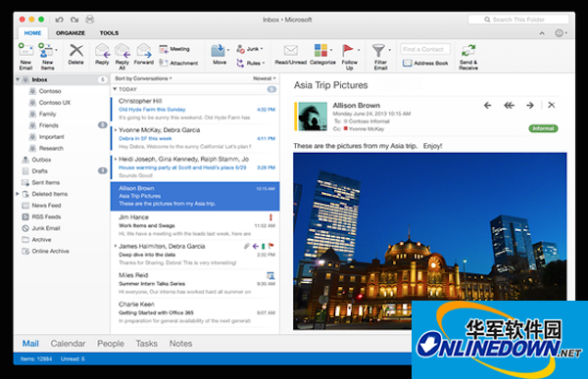Click the previous message left arrow
This screenshot has width=588, height=379.
(487, 106)
